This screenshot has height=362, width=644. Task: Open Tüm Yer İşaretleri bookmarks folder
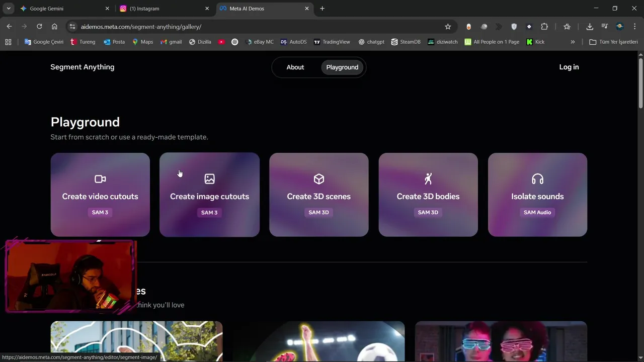[613, 42]
